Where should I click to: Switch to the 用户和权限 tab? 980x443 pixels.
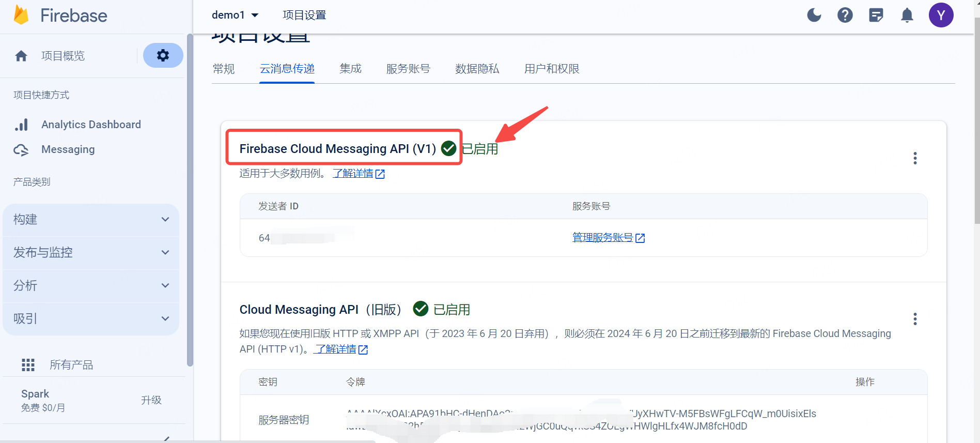coord(551,69)
